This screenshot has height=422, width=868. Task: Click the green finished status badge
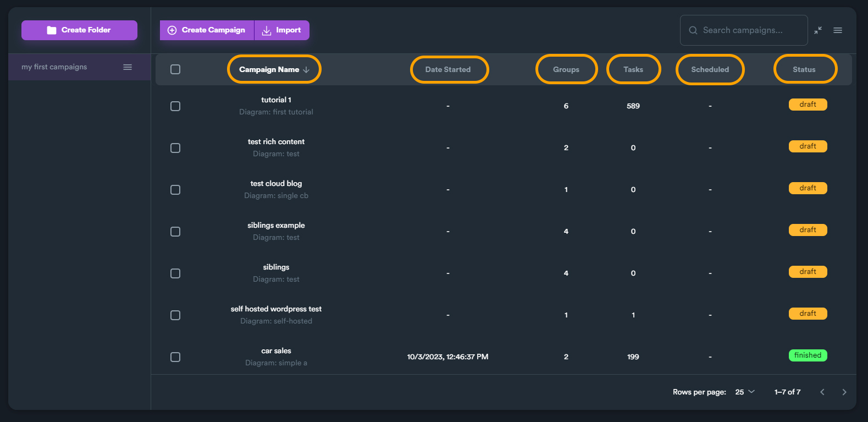[808, 355]
